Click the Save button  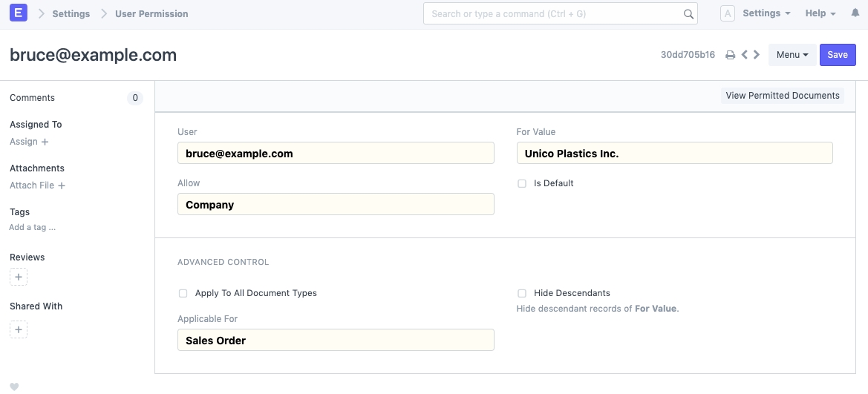click(838, 55)
